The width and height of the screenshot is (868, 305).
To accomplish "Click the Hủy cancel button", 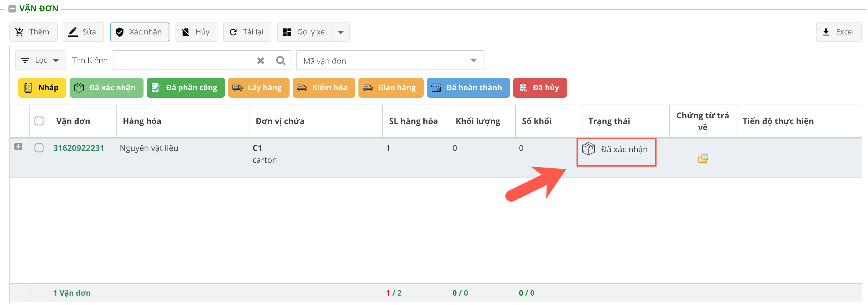I will [x=196, y=32].
